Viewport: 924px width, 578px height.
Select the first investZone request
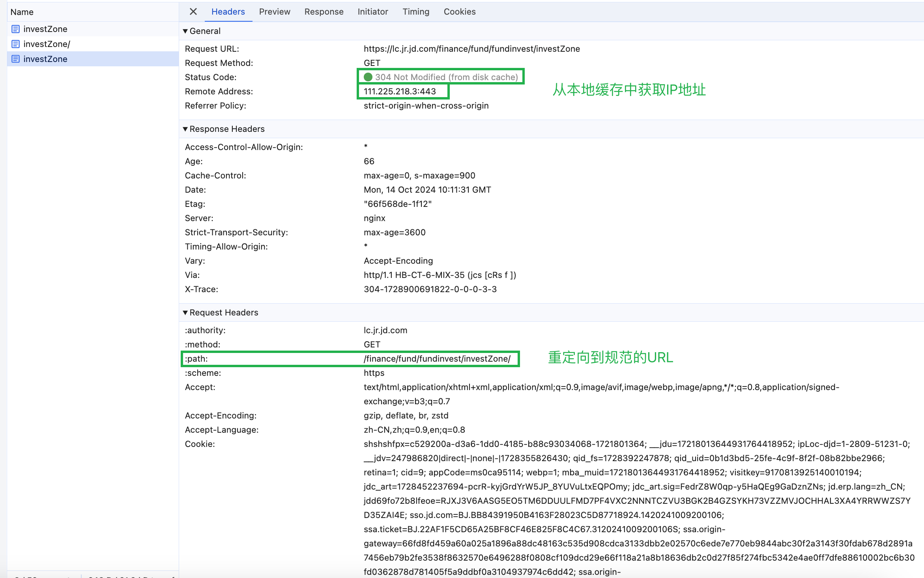(x=45, y=29)
